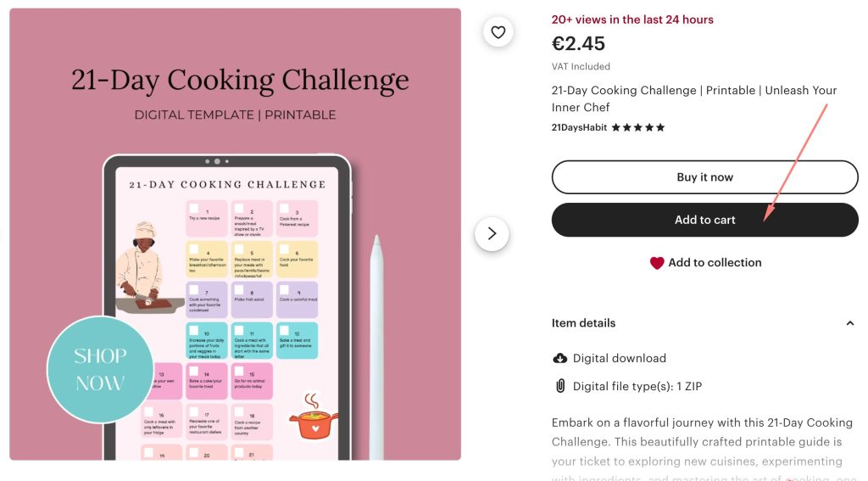
Task: Click the red heart beside Add to collection
Action: 657,263
